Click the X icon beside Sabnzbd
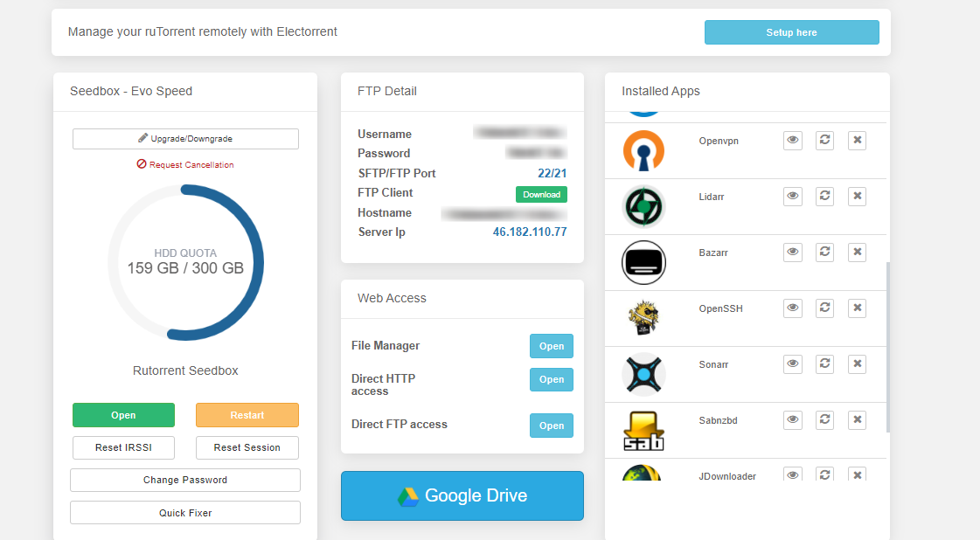Screen dimensions: 980x540 tap(857, 419)
